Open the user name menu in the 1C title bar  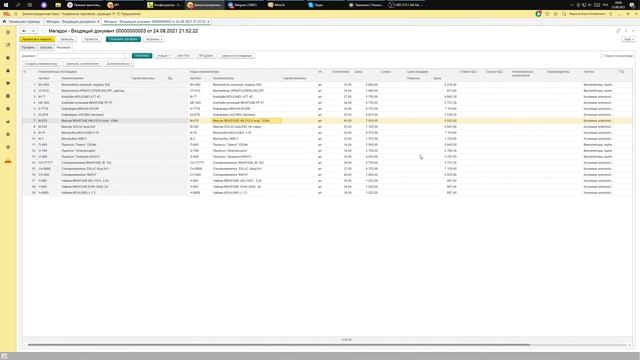[587, 14]
